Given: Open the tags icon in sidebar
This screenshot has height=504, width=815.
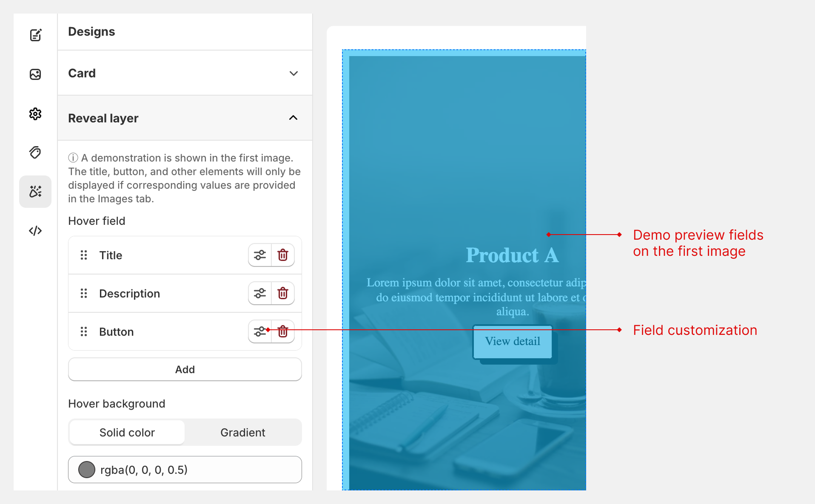Looking at the screenshot, I should pyautogui.click(x=35, y=153).
